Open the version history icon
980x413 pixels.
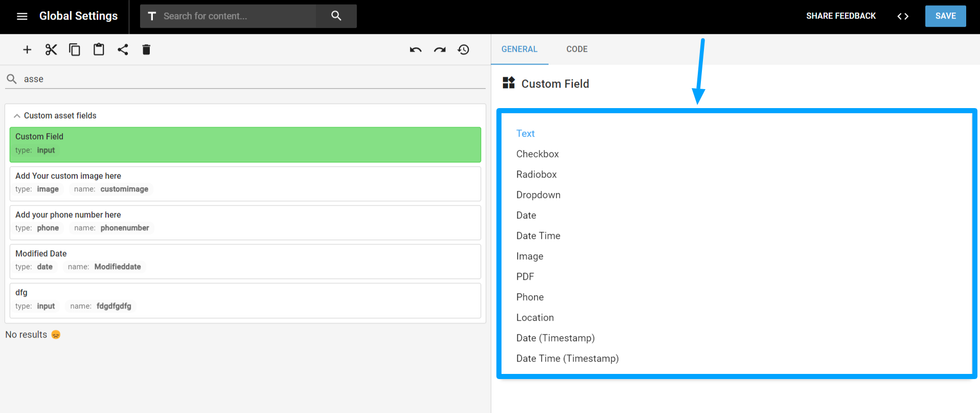click(x=464, y=50)
